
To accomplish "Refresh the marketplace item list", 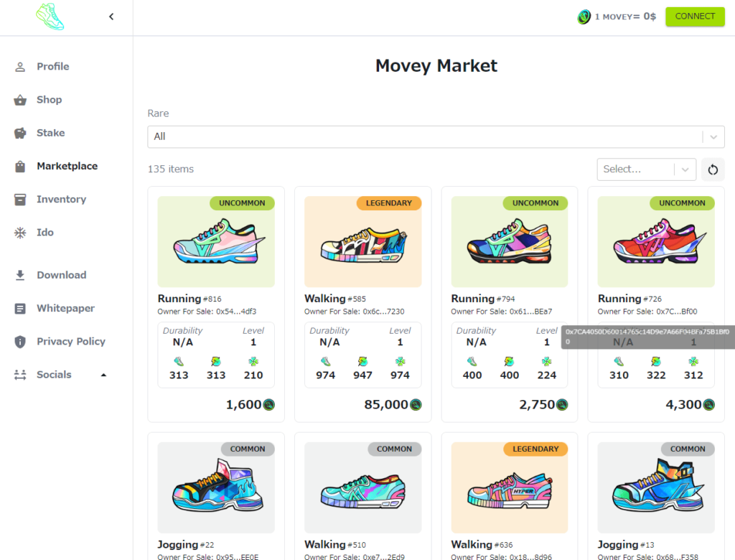I will pos(713,169).
